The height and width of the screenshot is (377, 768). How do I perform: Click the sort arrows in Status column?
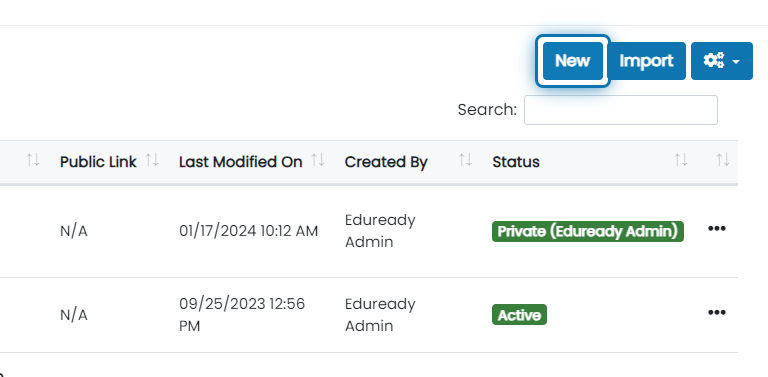pos(680,160)
